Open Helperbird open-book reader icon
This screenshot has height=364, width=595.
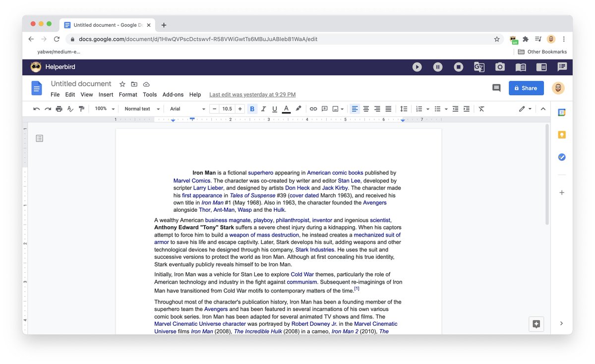click(x=521, y=67)
